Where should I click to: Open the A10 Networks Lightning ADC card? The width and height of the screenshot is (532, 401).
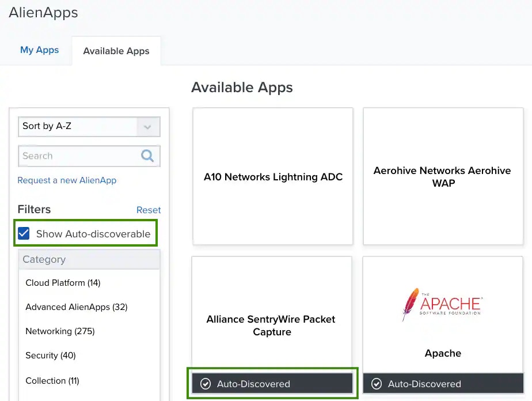point(273,176)
